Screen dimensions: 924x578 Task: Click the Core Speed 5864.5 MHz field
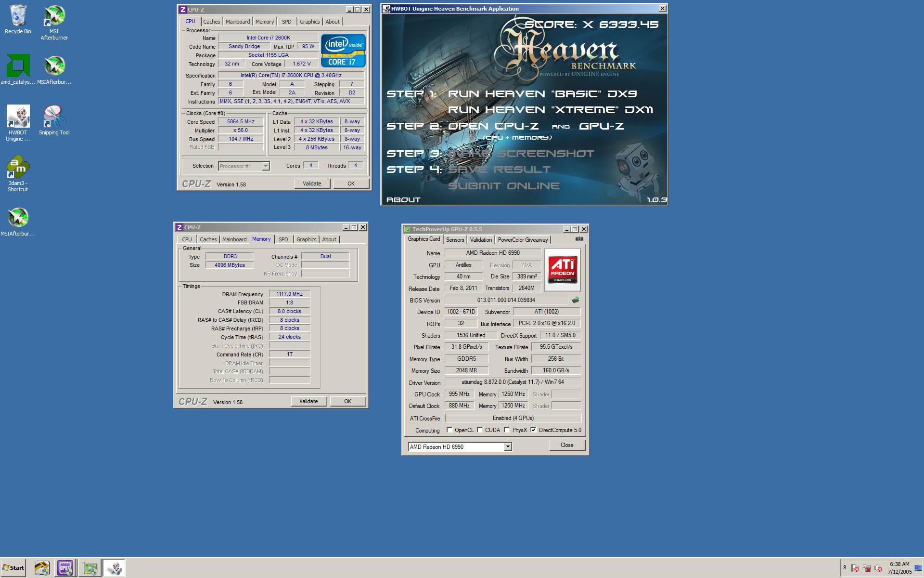[x=241, y=122]
